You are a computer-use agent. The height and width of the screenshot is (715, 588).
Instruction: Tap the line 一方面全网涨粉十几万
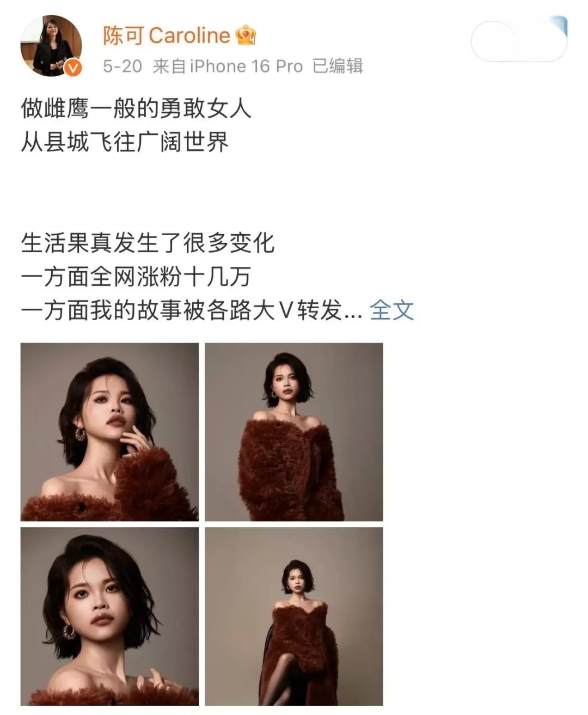pos(136,277)
